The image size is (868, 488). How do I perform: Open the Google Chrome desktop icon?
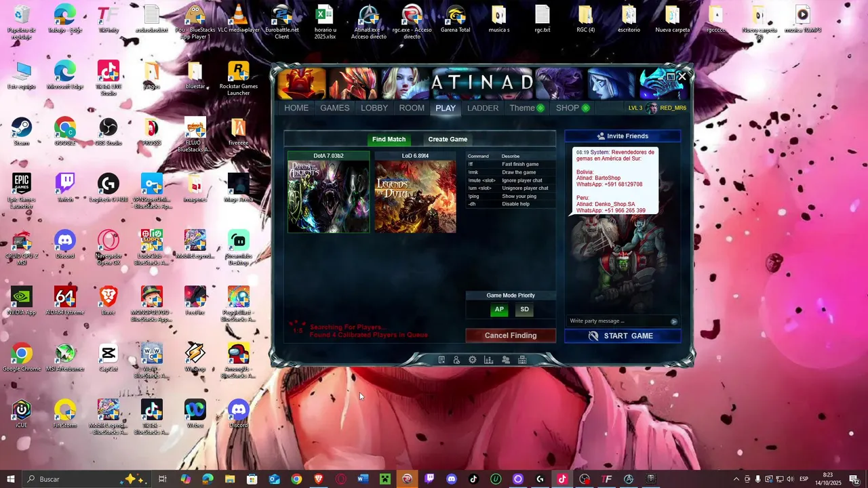pos(22,357)
